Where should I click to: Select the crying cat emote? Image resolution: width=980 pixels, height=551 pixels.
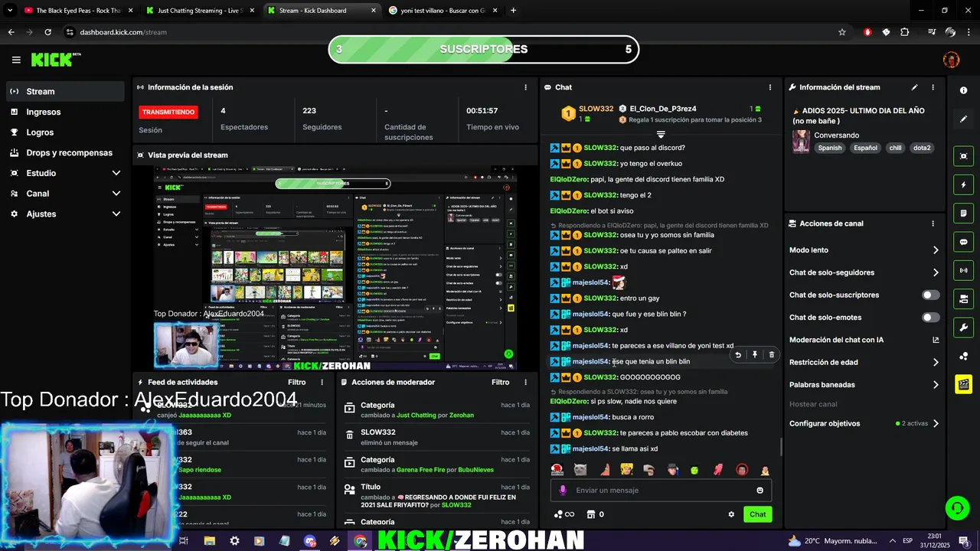pyautogui.click(x=580, y=469)
